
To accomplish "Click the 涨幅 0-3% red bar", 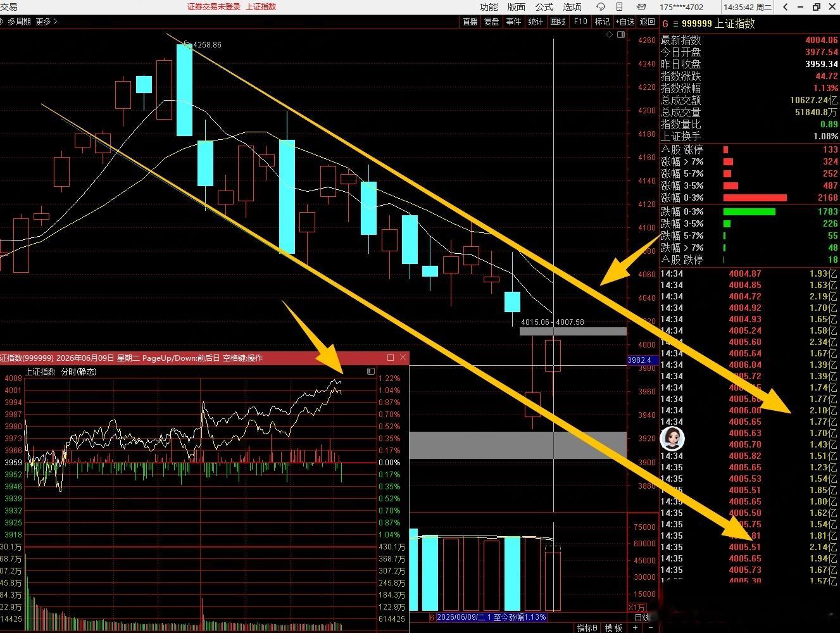I will click(755, 197).
